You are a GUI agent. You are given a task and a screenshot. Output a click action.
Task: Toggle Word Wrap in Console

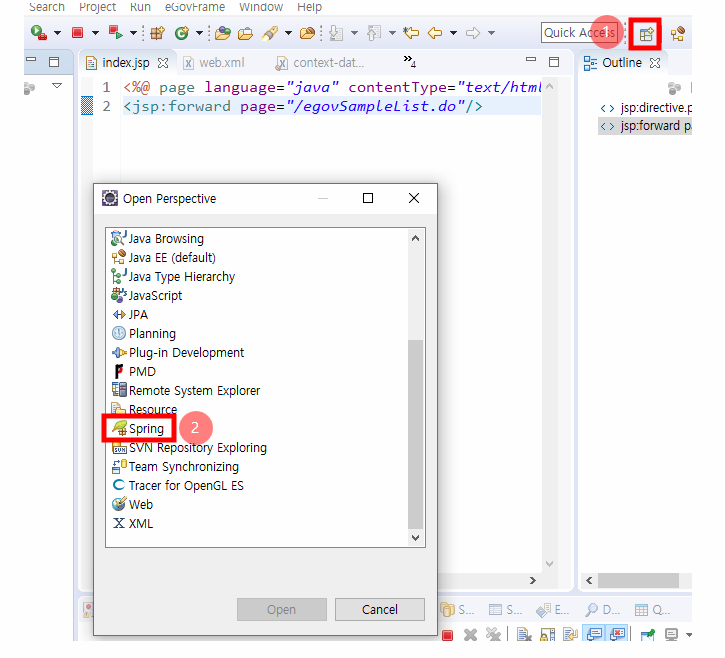tap(570, 634)
